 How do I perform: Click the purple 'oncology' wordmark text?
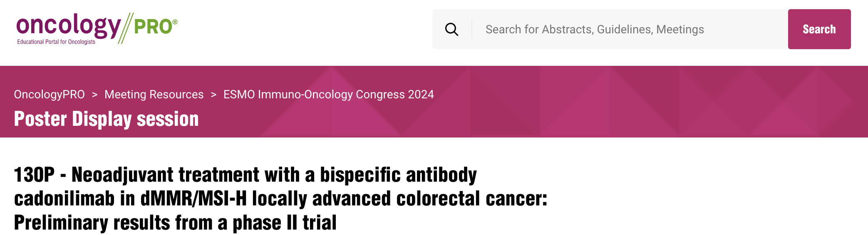(x=68, y=26)
